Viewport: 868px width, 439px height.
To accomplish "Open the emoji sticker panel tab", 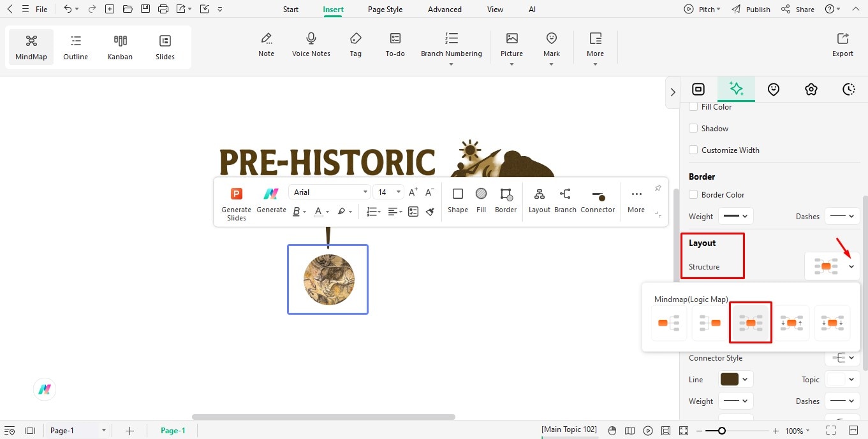I will coord(774,89).
